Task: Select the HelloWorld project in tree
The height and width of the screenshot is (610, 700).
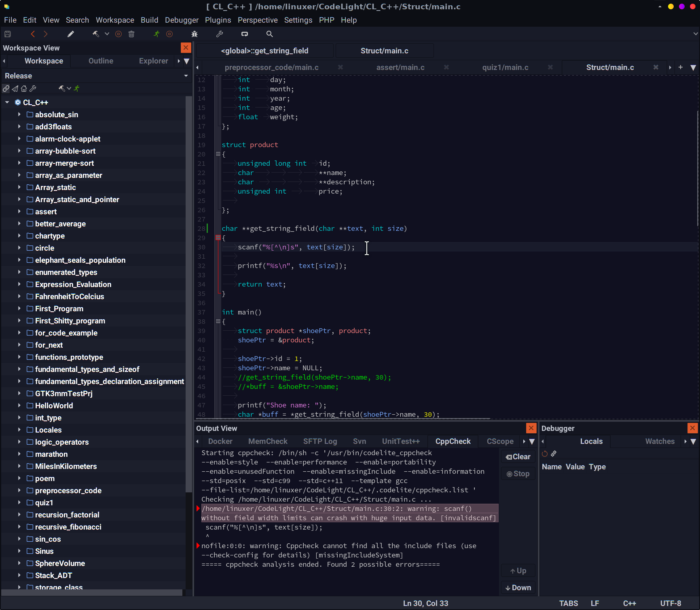Action: tap(54, 405)
